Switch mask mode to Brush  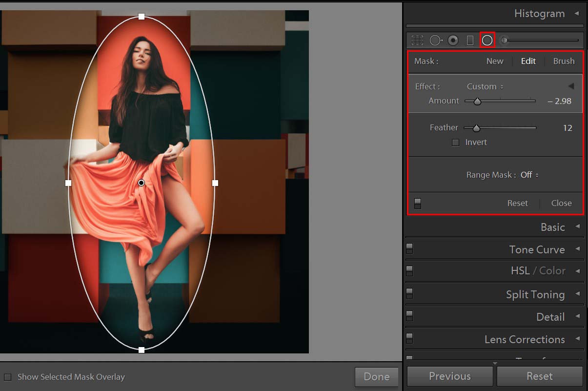564,61
